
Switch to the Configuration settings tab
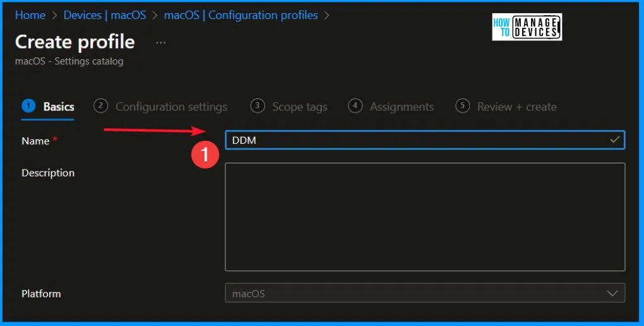[171, 107]
